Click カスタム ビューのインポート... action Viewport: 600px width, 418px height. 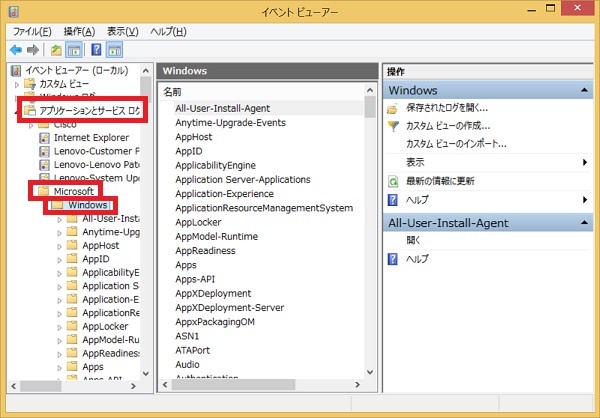(456, 144)
